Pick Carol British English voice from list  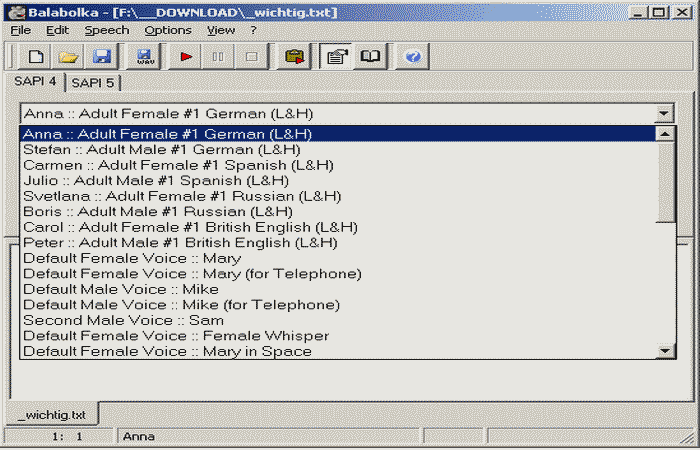(x=190, y=227)
